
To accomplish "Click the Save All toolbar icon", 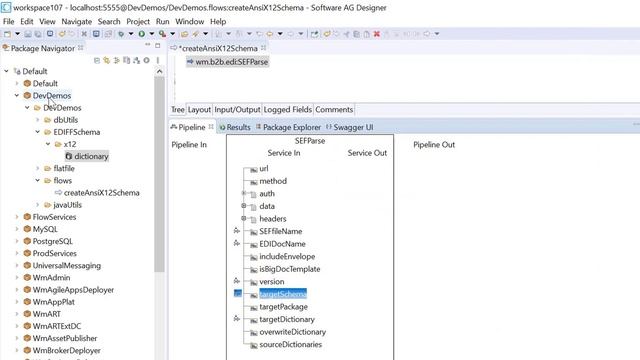I will (38, 34).
